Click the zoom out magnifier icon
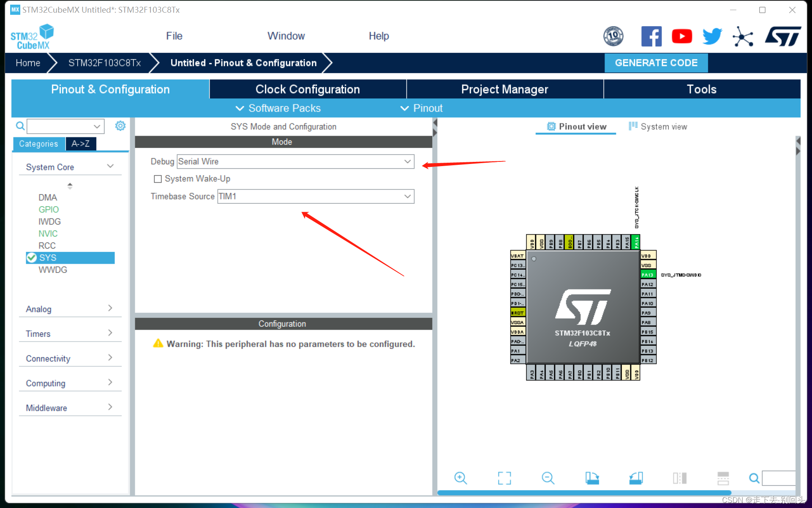This screenshot has height=508, width=812. [x=548, y=478]
